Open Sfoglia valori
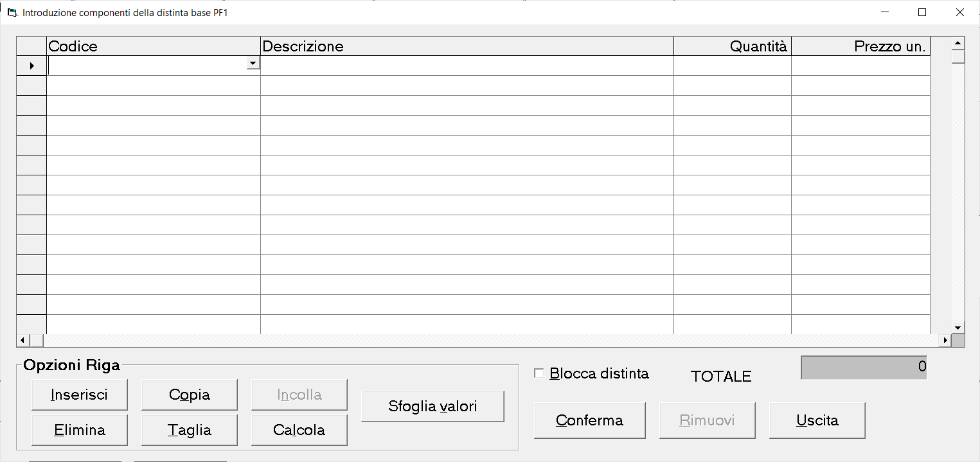Image resolution: width=980 pixels, height=462 pixels. click(x=432, y=406)
